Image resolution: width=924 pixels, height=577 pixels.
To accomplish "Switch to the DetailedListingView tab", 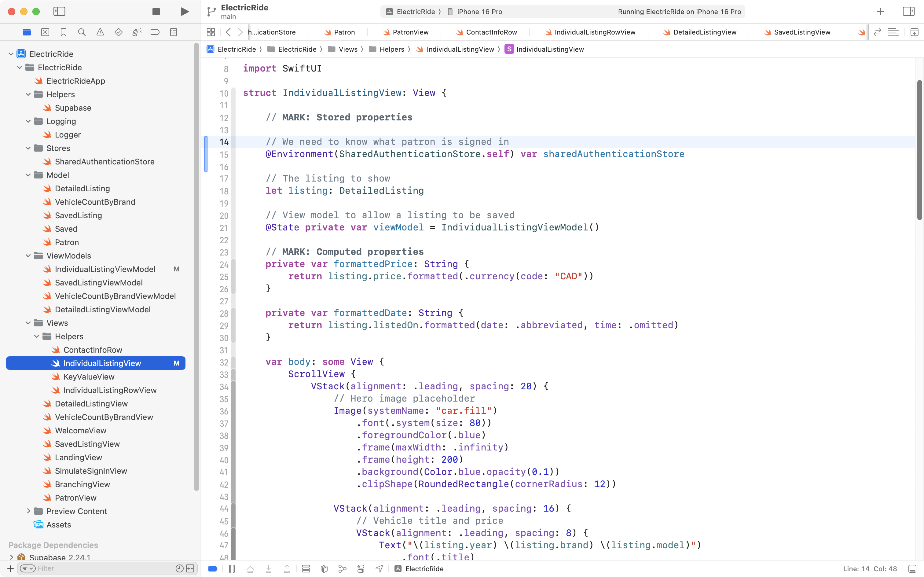I will pyautogui.click(x=704, y=32).
